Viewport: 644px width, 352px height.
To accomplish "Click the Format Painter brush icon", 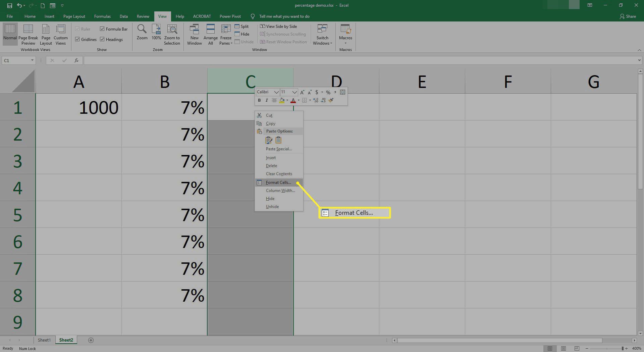I will click(331, 100).
